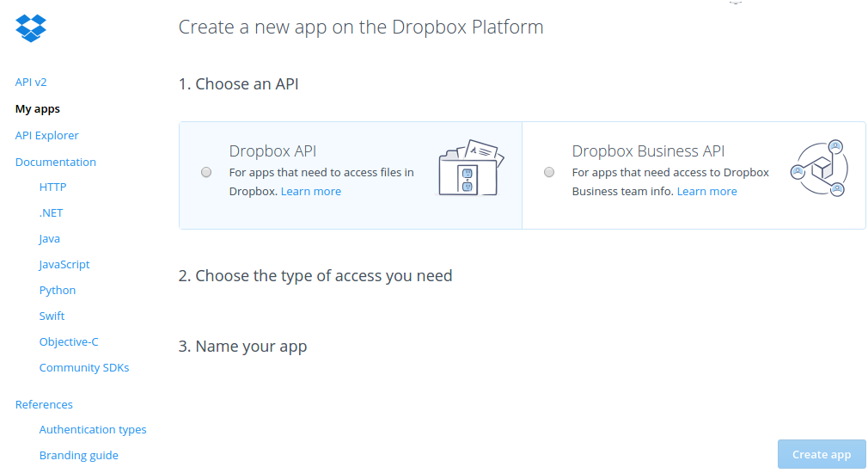Click the 'Create a new app' page title
This screenshot has width=868, height=473.
click(361, 27)
